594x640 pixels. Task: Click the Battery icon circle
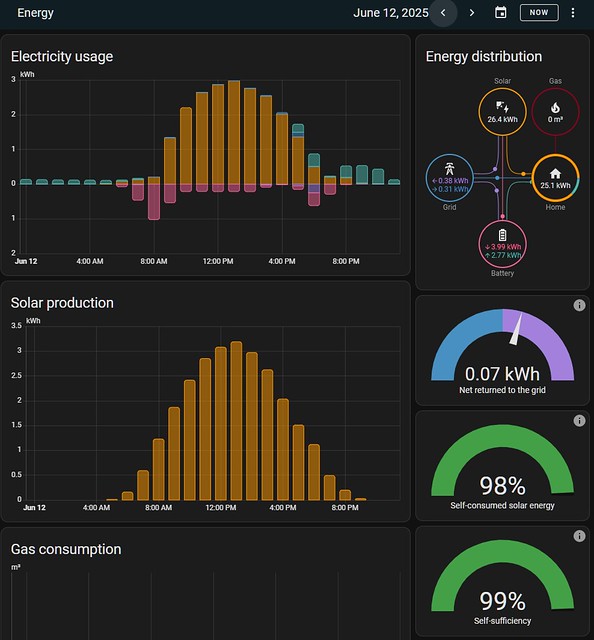502,244
